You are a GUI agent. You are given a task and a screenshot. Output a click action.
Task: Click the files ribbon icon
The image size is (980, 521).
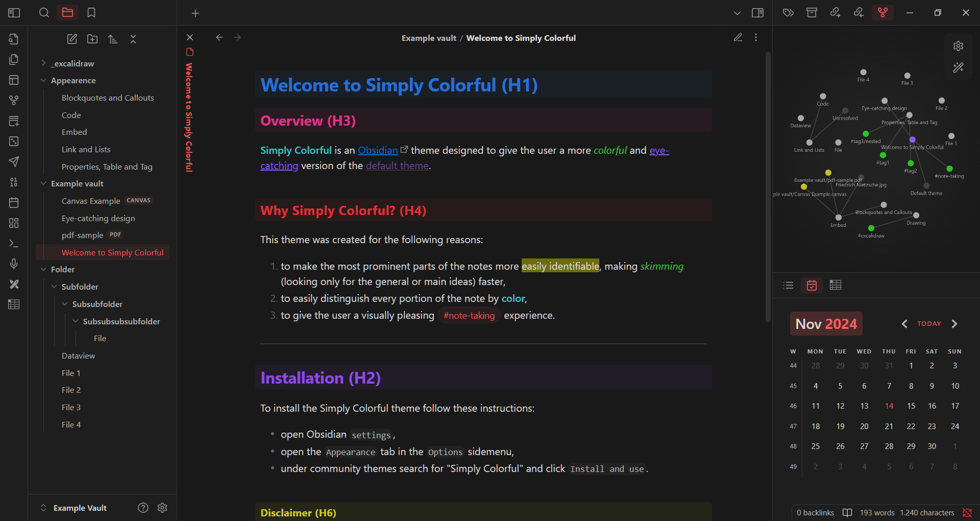click(x=14, y=60)
